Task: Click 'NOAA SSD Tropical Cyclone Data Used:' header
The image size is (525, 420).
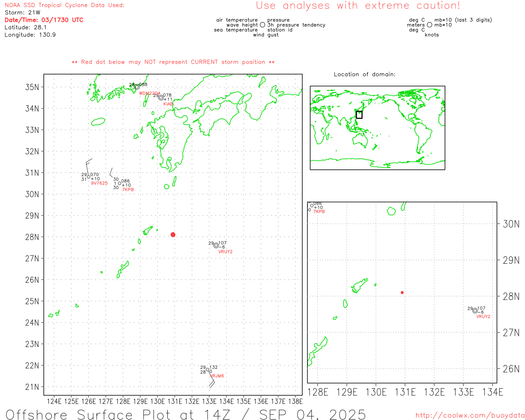Action: coord(64,5)
